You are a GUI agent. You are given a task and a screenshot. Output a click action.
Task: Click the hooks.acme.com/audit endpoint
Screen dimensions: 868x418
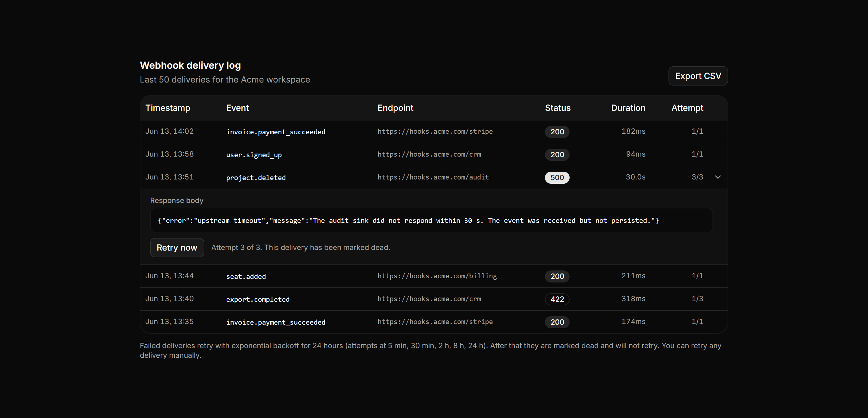point(433,177)
